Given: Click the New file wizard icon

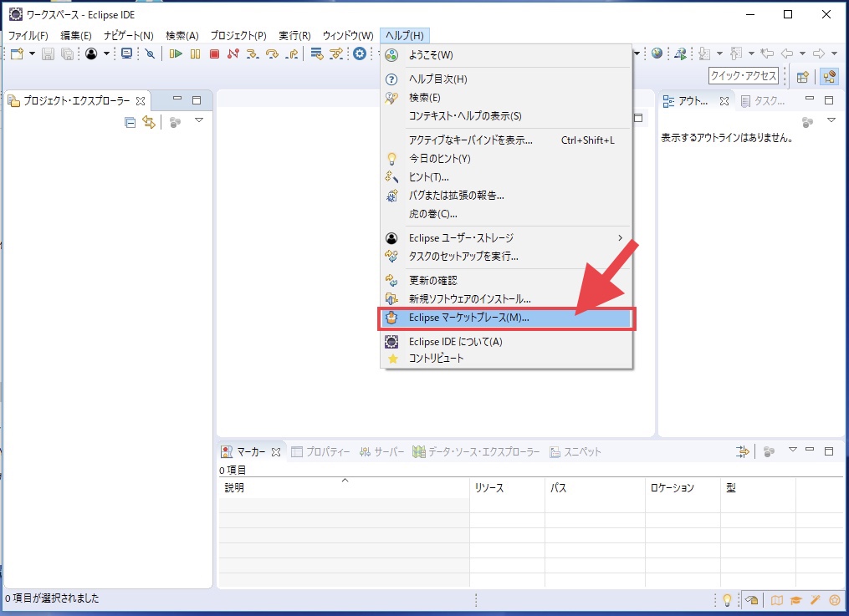Looking at the screenshot, I should click(x=17, y=53).
